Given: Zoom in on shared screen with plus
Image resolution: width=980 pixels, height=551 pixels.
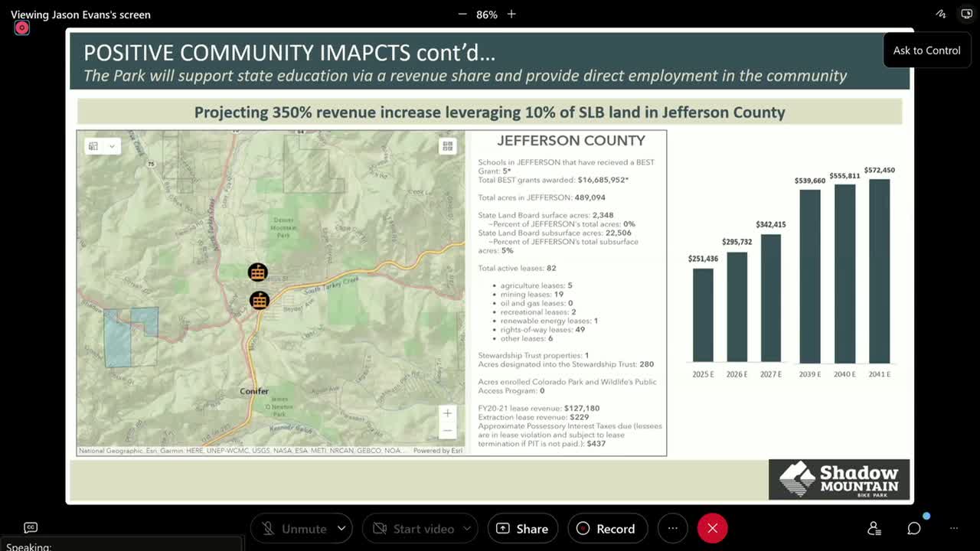Looking at the screenshot, I should pyautogui.click(x=511, y=15).
